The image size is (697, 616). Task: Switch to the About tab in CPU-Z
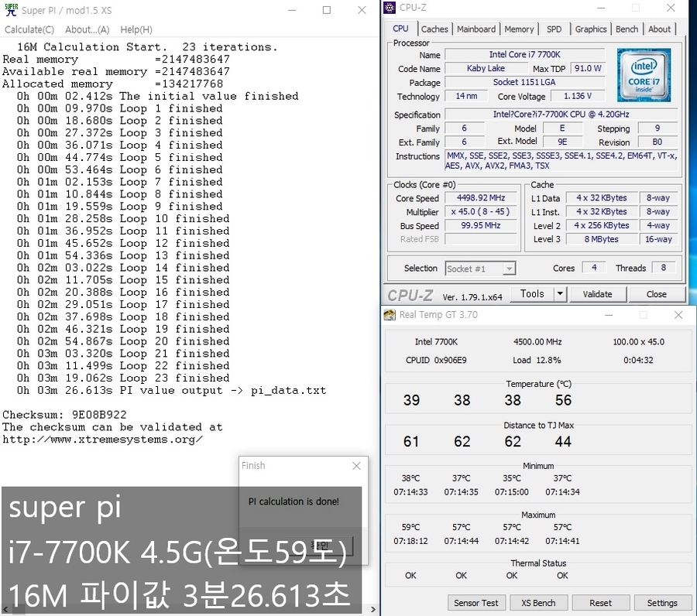[659, 29]
